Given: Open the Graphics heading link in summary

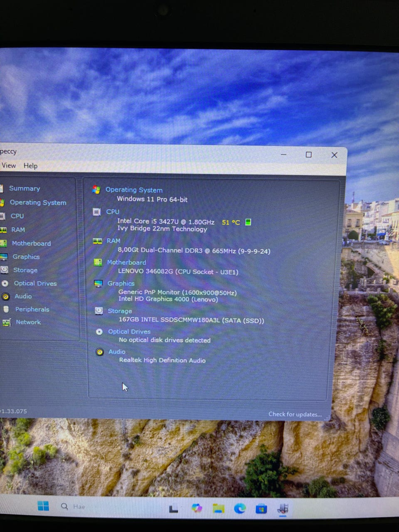Looking at the screenshot, I should (x=121, y=283).
